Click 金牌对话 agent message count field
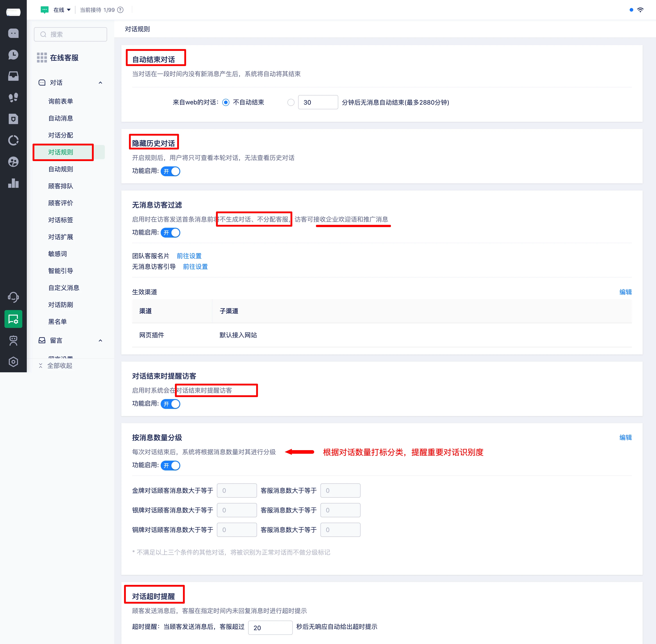Viewport: 656px width, 644px height. [x=340, y=491]
